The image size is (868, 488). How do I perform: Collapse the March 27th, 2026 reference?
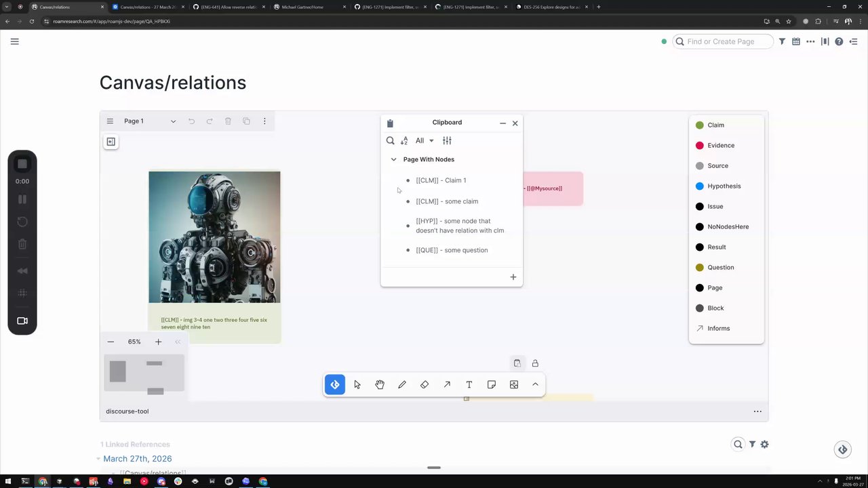point(98,459)
